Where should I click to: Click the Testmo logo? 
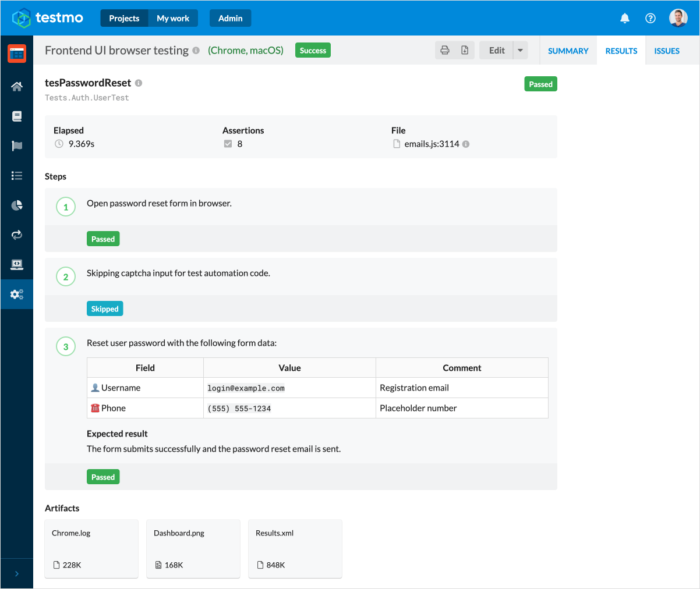48,18
